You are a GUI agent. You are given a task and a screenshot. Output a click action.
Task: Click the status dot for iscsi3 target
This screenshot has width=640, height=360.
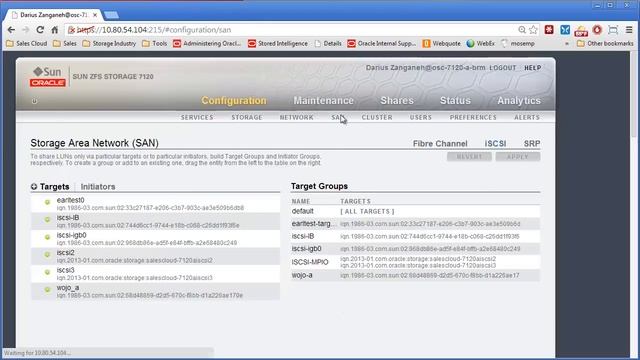pyautogui.click(x=47, y=272)
